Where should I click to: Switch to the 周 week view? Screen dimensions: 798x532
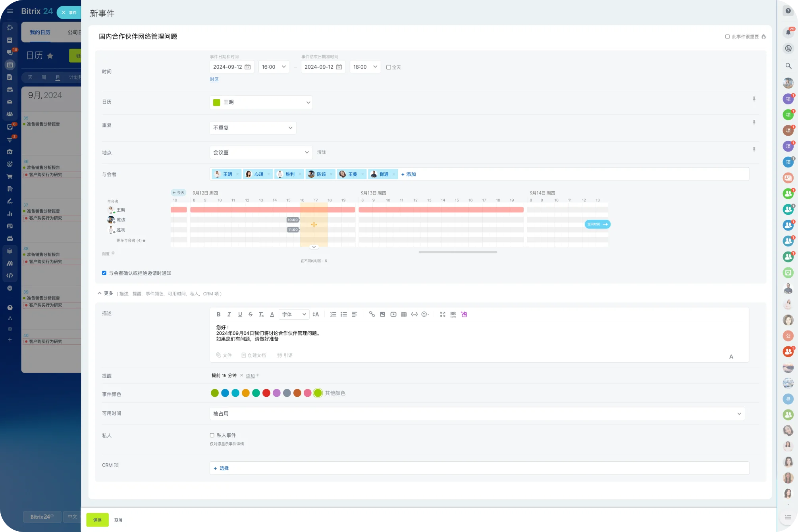[x=44, y=77]
